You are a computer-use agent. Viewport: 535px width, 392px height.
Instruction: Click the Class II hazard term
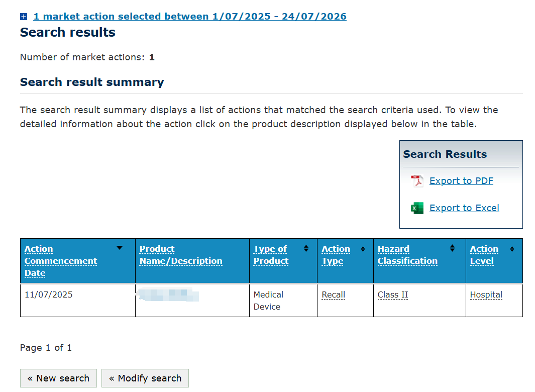click(393, 295)
